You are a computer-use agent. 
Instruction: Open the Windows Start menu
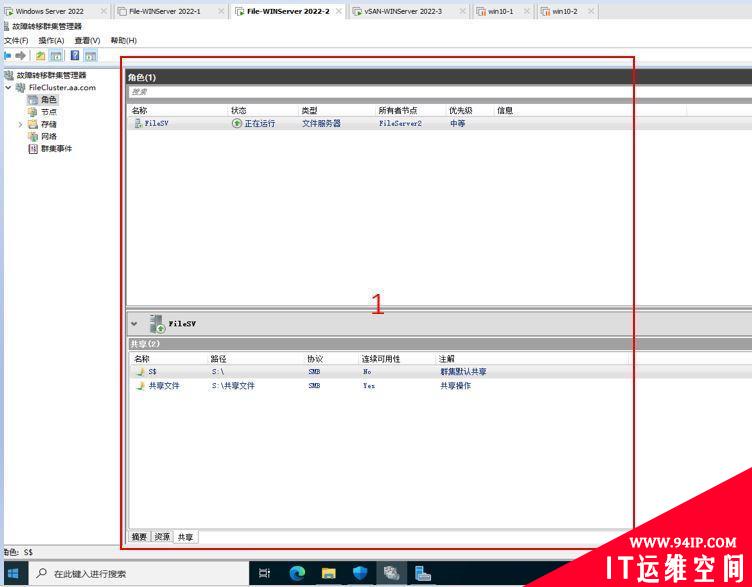pyautogui.click(x=14, y=574)
